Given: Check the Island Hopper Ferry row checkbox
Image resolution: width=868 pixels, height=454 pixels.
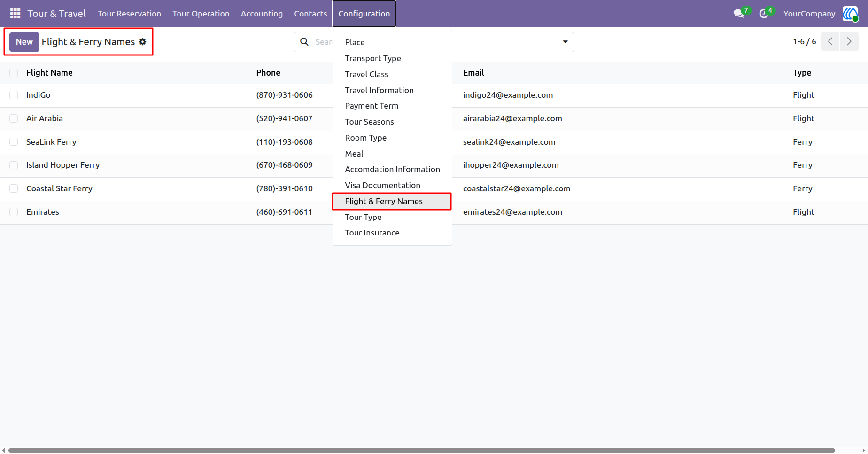Looking at the screenshot, I should pos(14,165).
